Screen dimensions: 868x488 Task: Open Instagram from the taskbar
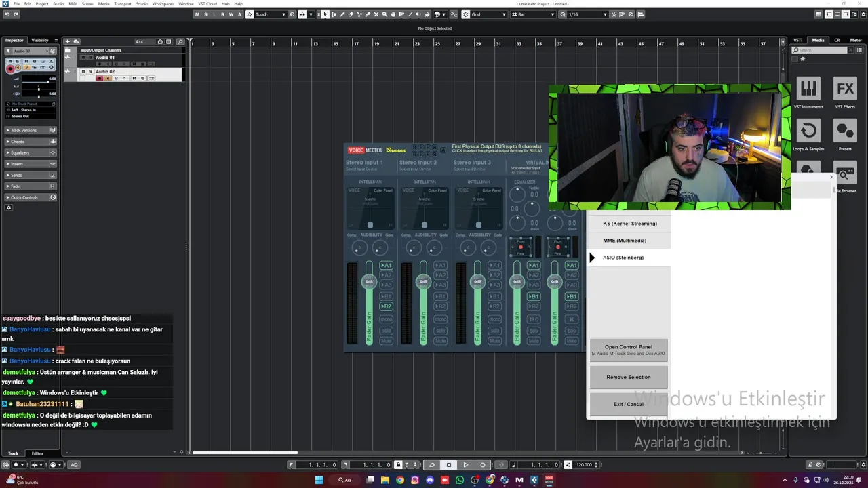click(x=415, y=480)
